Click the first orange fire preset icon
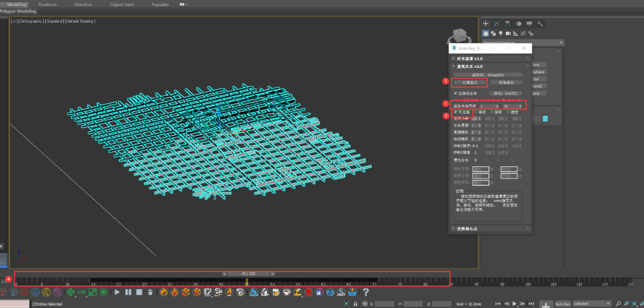The height and width of the screenshot is (308, 644). [164, 292]
